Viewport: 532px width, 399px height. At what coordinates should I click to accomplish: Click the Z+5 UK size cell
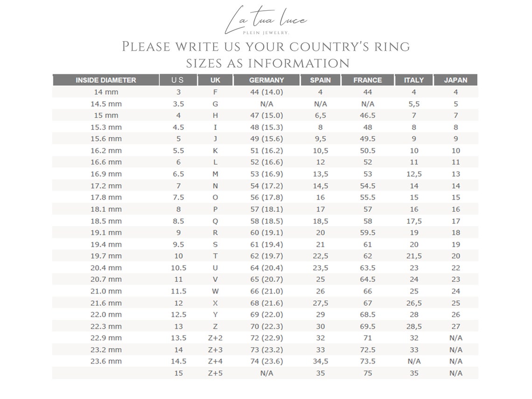(x=215, y=373)
